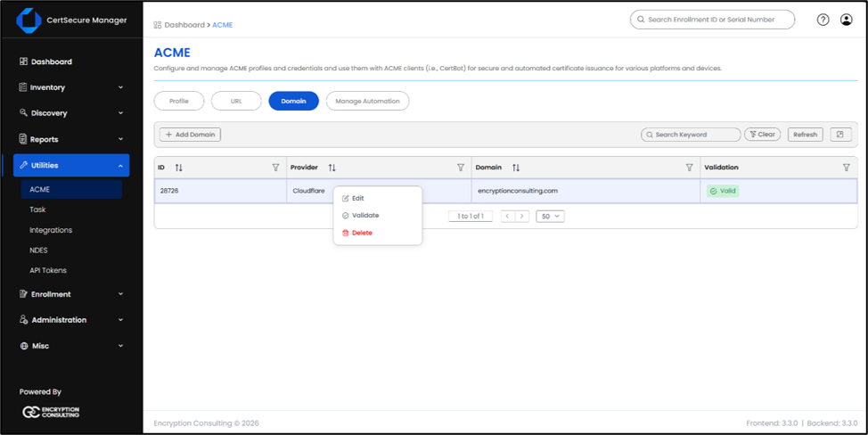Screen dimensions: 868x435
Task: Click the CertSecure Manager logo
Action: (29, 21)
